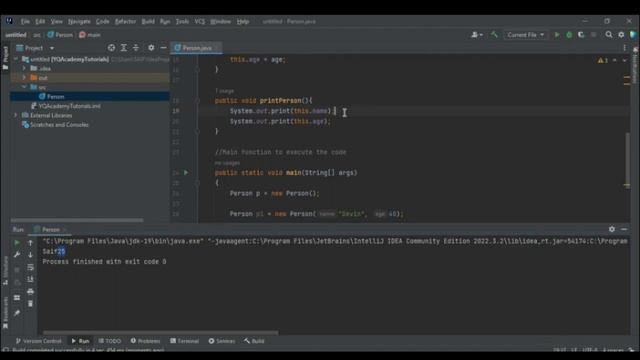640x360 pixels.
Task: Click the Project tool window side button
Action: [5, 57]
